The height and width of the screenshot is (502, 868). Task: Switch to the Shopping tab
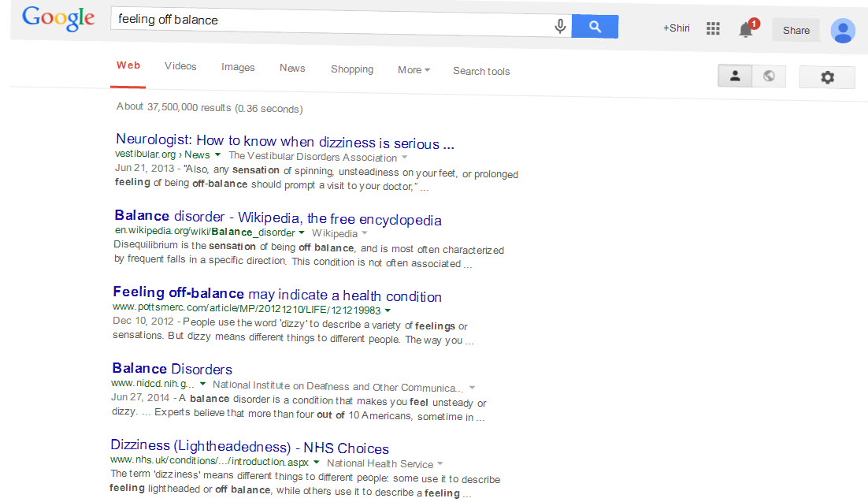[x=352, y=69]
